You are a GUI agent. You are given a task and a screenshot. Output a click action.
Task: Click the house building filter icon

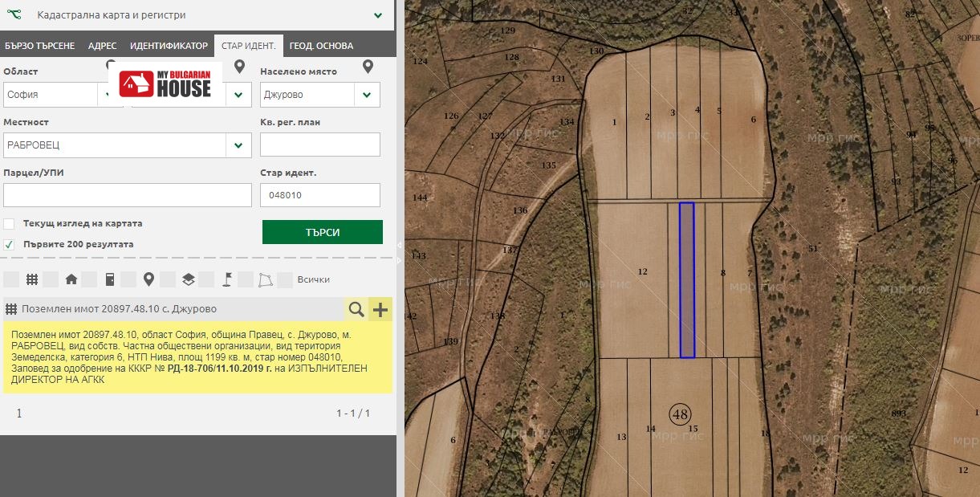(71, 279)
